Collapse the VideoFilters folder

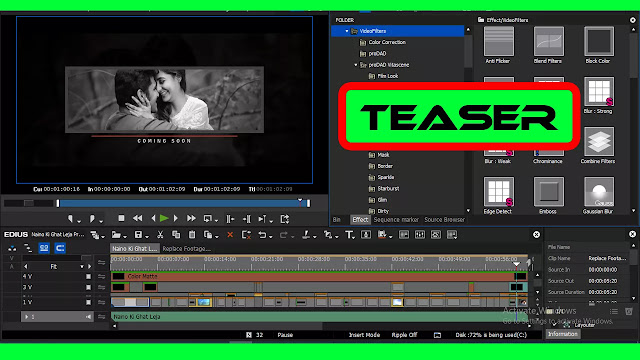click(x=347, y=31)
